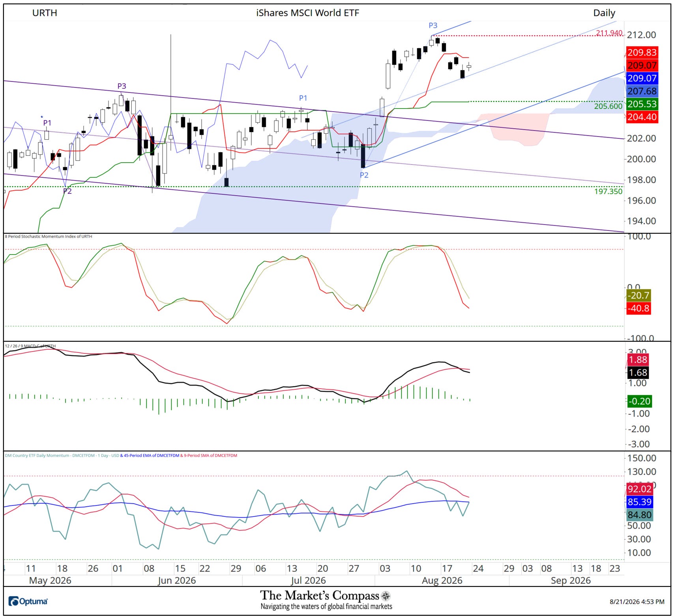Click the Stochastic Momentum Index panel title
The height and width of the screenshot is (616, 674).
(49, 236)
